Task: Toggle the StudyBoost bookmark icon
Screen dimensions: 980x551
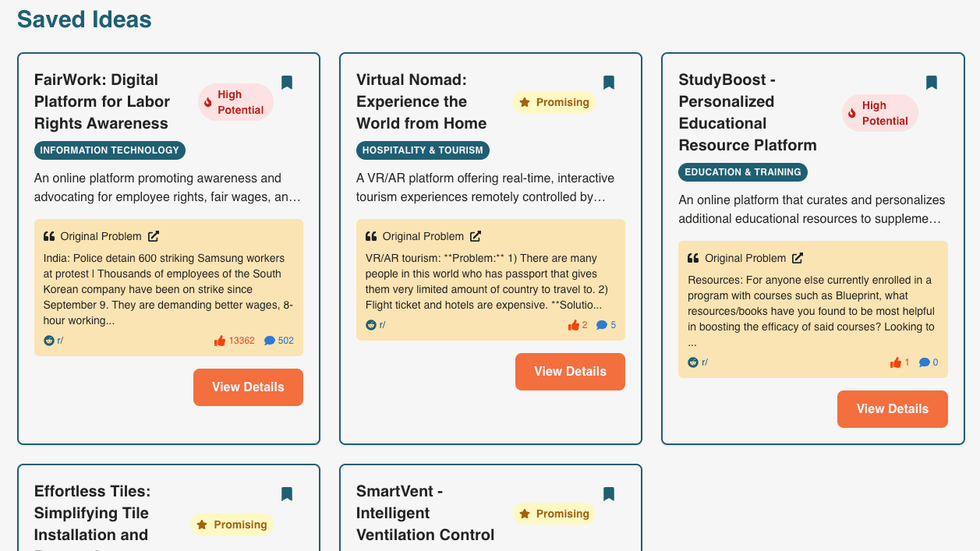Action: click(x=931, y=83)
